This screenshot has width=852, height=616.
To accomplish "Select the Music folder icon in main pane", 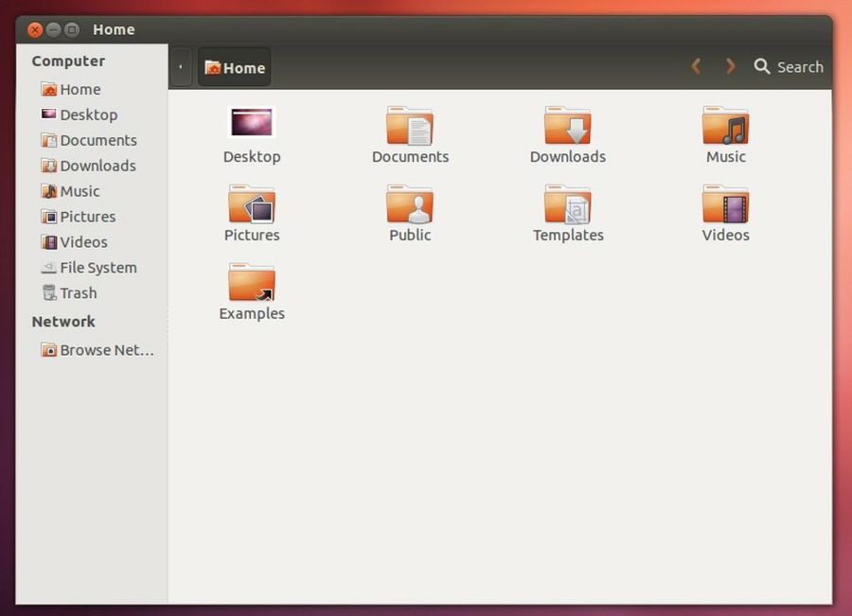I will pos(725,126).
